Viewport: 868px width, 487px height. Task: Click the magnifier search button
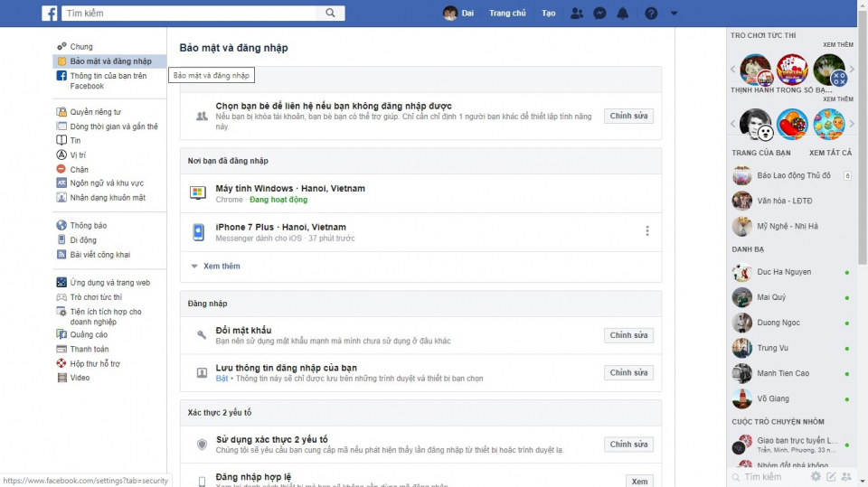(x=331, y=13)
